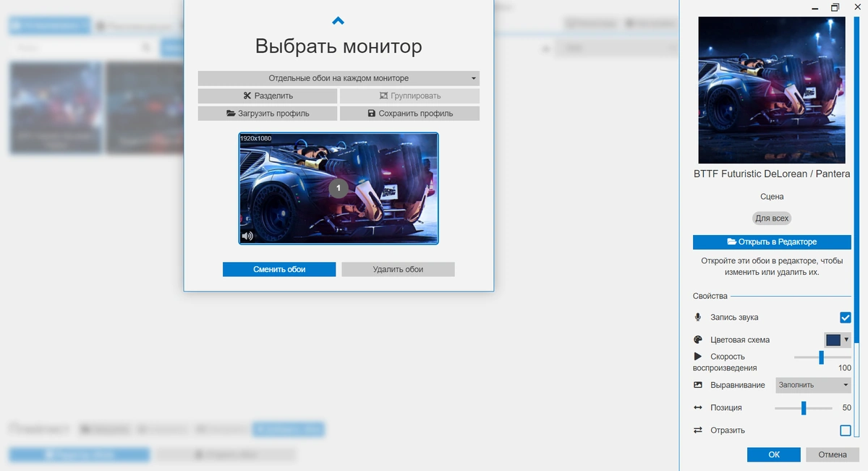Click the 1920x1080 resolution label
Image resolution: width=868 pixels, height=471 pixels.
point(256,138)
